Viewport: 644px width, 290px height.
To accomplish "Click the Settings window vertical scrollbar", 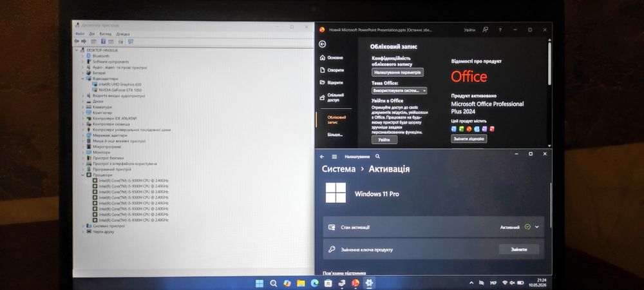I will coord(551,206).
